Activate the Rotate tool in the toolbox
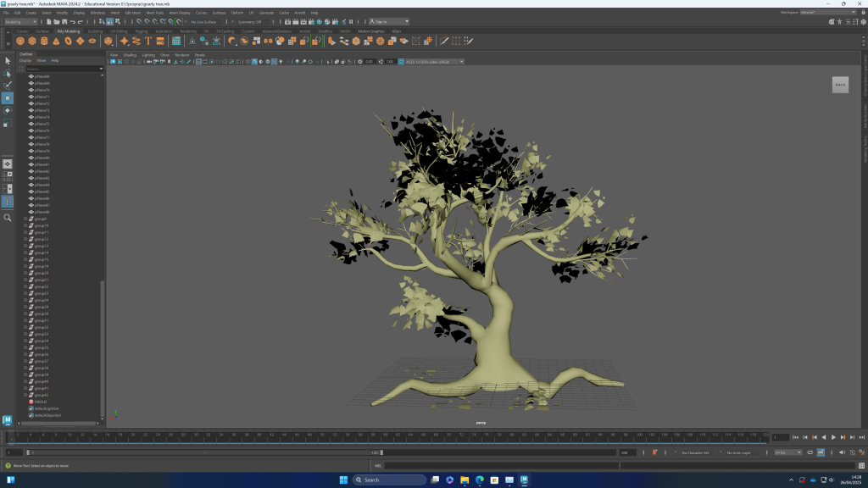Viewport: 868px width, 488px height. (8, 110)
